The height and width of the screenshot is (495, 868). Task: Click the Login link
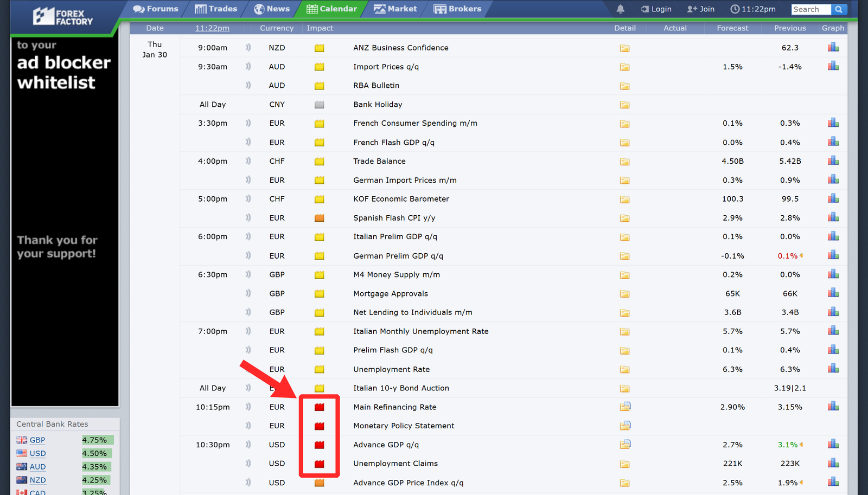click(656, 9)
